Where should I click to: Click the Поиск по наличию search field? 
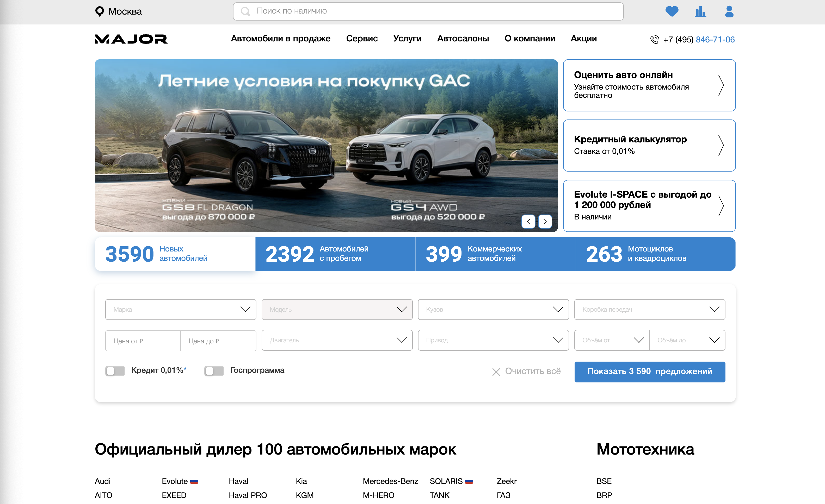coord(428,11)
